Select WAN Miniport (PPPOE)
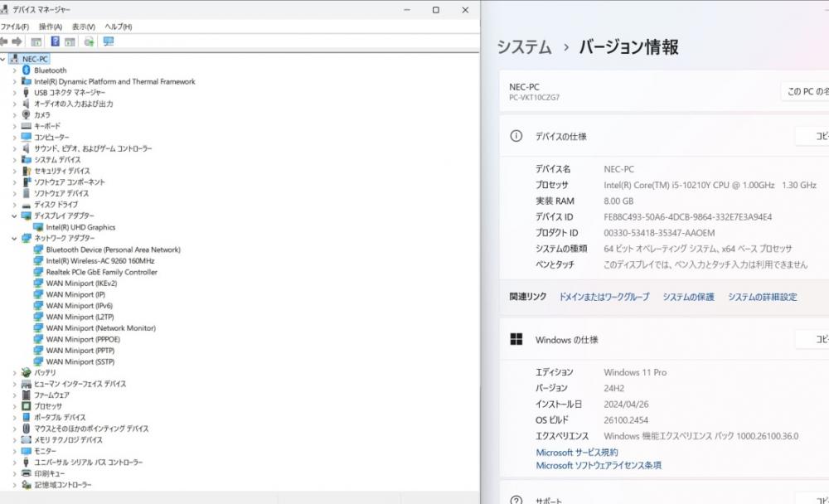This screenshot has width=829, height=504. [83, 340]
